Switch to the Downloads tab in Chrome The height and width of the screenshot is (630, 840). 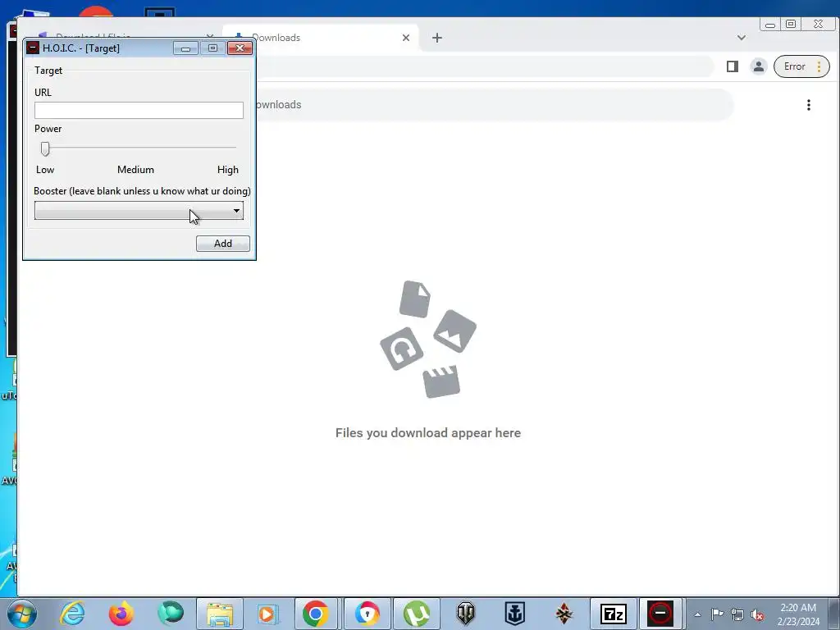click(320, 38)
